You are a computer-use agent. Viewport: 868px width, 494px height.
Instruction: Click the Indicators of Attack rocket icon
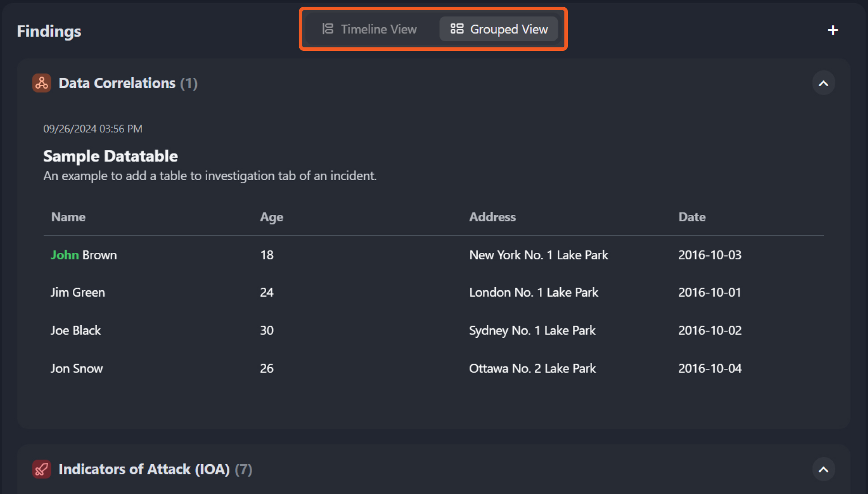[42, 469]
